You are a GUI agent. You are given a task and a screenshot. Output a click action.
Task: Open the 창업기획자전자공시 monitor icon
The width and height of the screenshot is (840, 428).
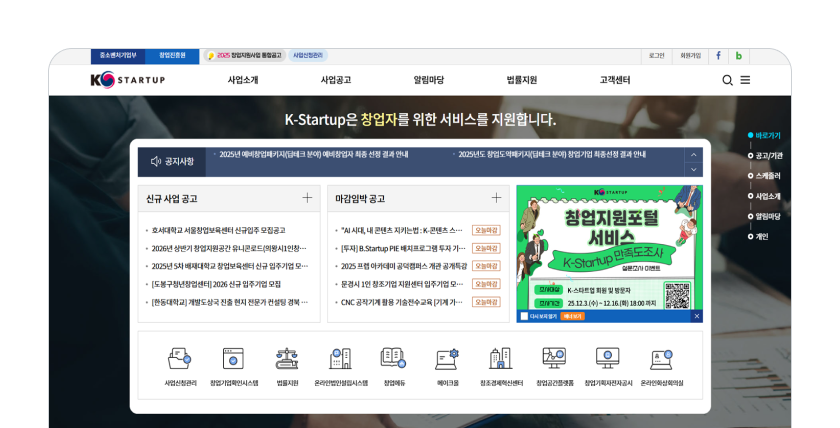point(608,358)
